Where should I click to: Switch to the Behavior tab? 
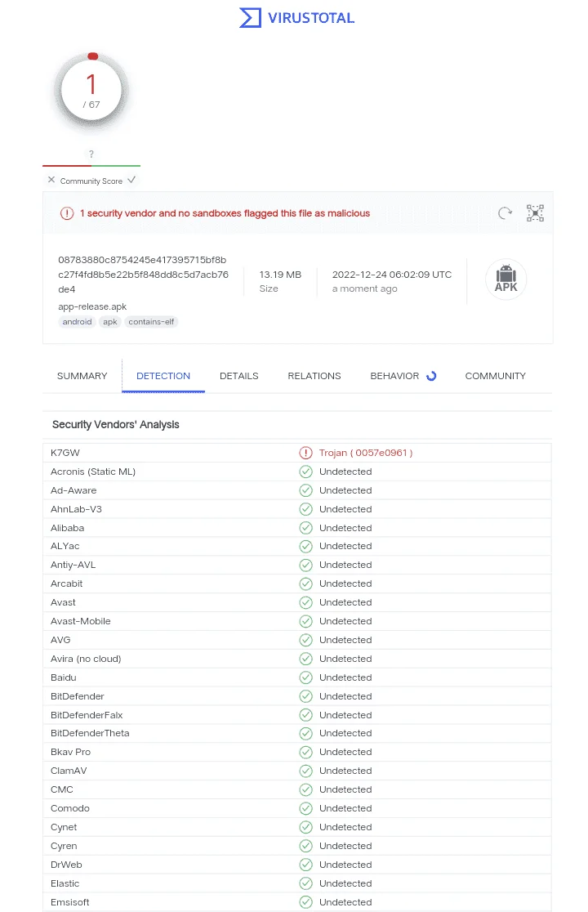[x=394, y=376]
